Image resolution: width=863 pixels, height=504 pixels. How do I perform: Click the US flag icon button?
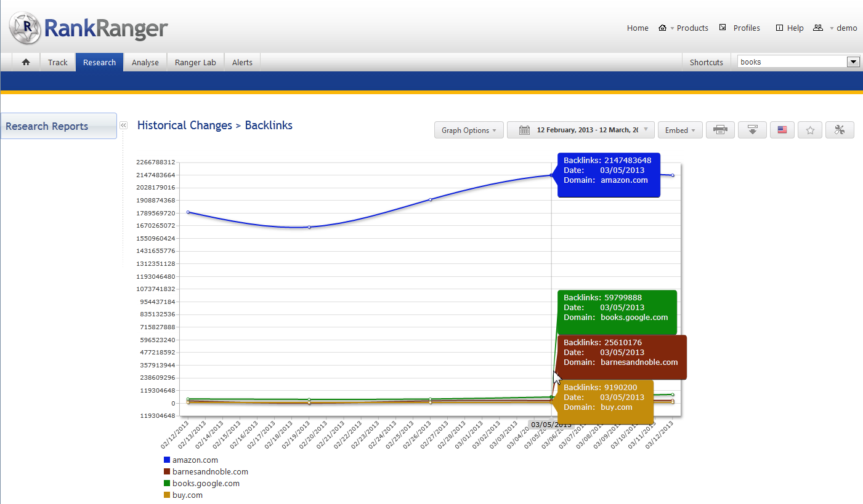782,130
